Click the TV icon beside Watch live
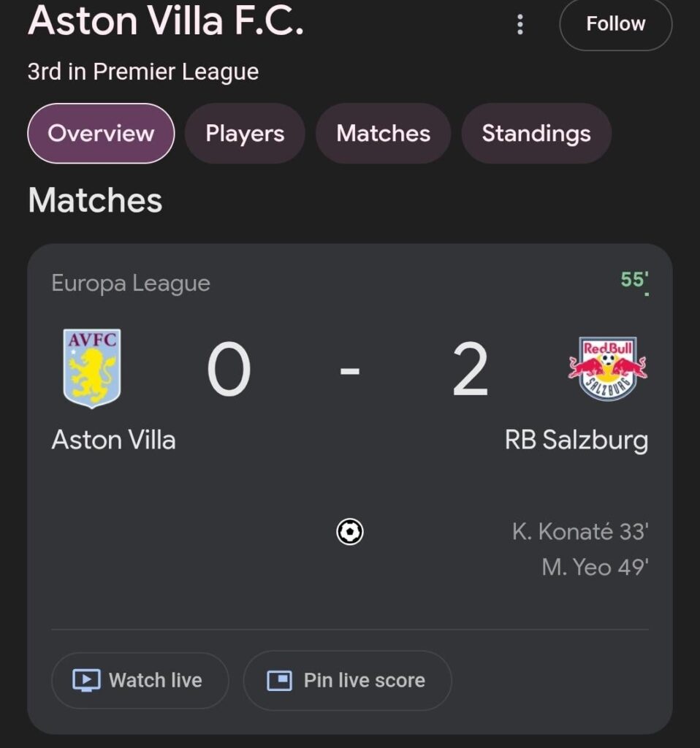Viewport: 700px width, 748px height. coord(86,681)
